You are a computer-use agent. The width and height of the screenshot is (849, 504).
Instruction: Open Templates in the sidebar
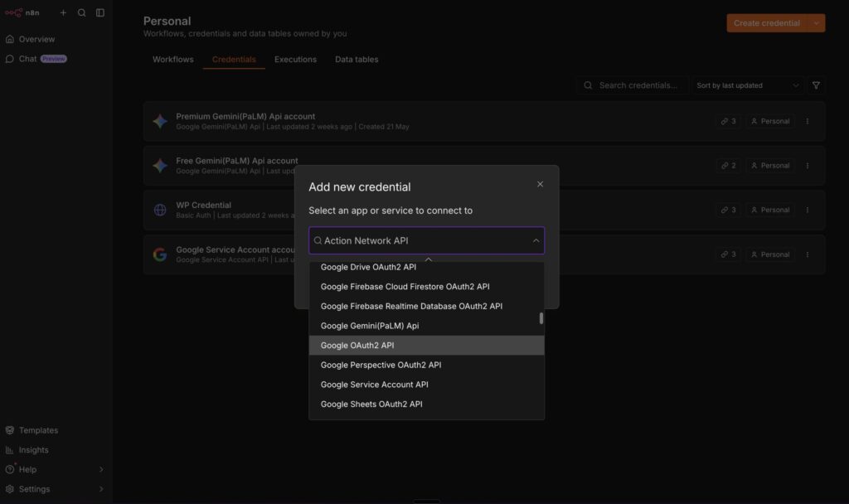(x=56, y=430)
